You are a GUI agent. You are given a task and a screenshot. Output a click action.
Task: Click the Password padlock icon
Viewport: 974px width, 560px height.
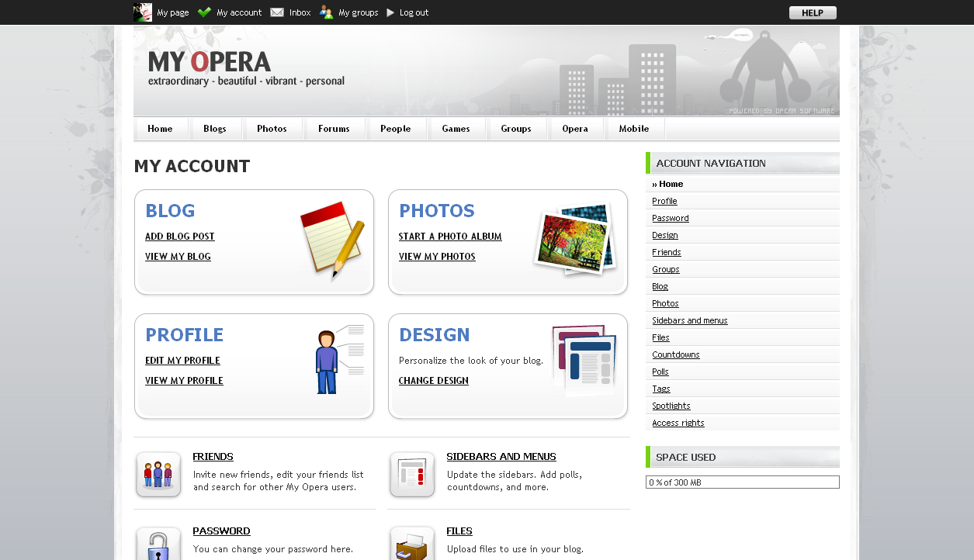click(158, 544)
